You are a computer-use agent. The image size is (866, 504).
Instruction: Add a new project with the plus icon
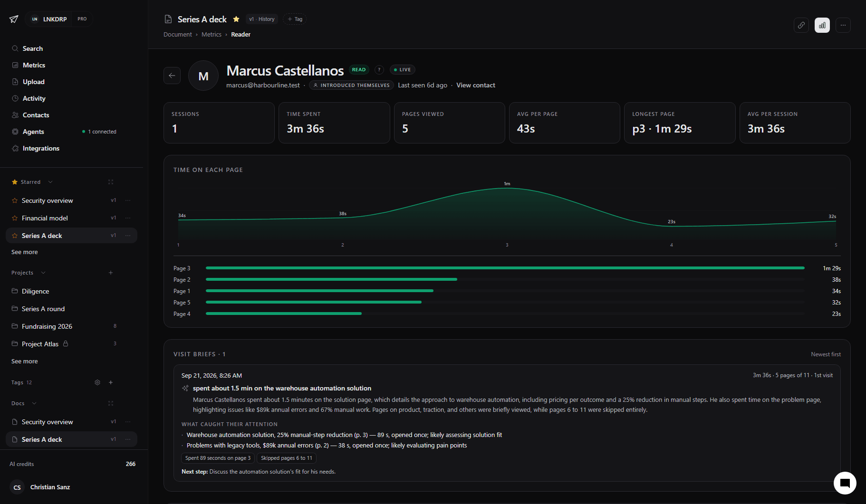click(111, 273)
